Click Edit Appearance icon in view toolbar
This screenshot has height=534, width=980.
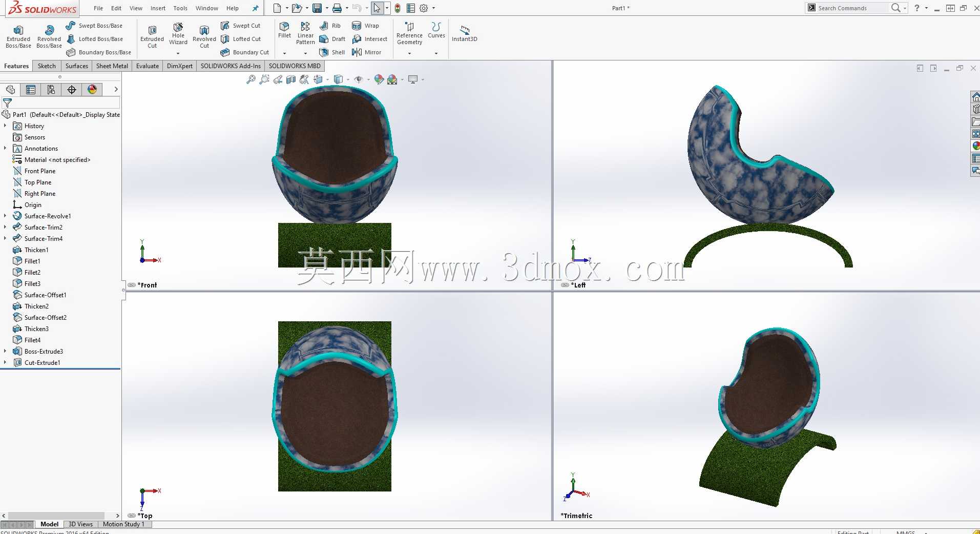(379, 79)
